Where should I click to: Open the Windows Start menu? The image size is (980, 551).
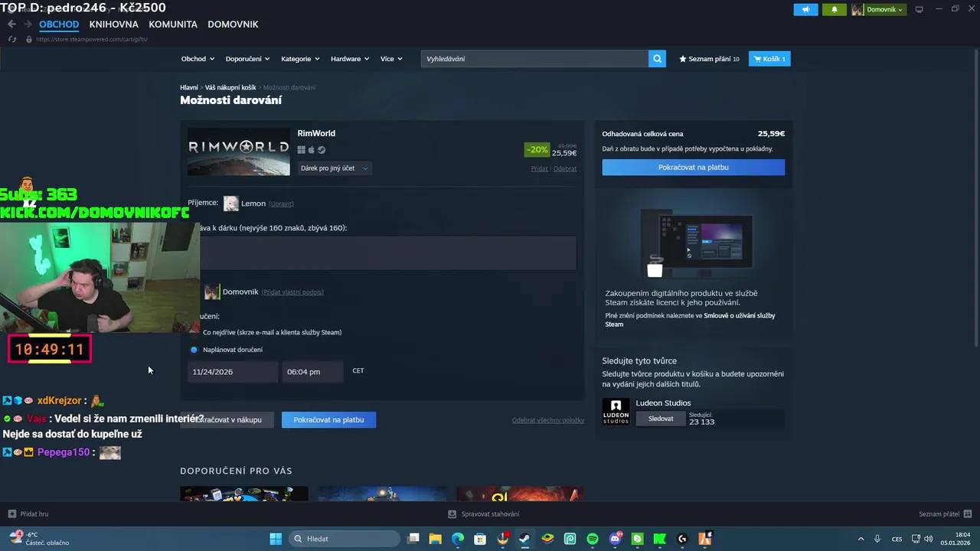(276, 539)
